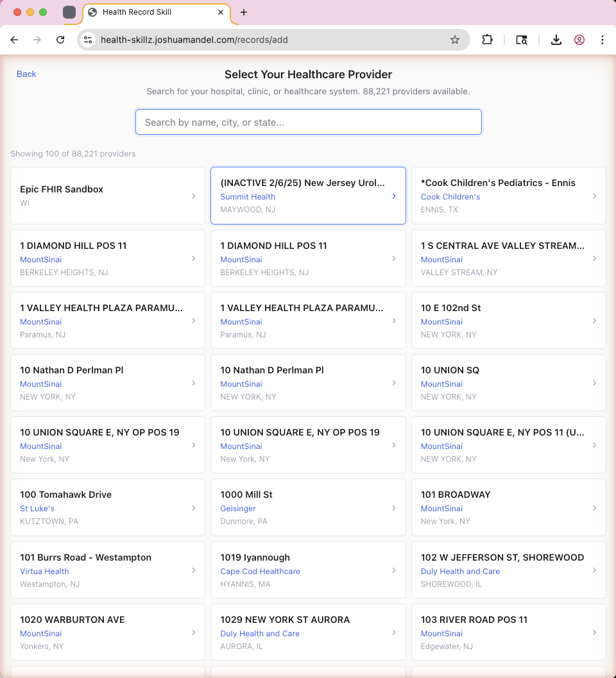
Task: Click the browser forward arrow
Action: pyautogui.click(x=37, y=40)
